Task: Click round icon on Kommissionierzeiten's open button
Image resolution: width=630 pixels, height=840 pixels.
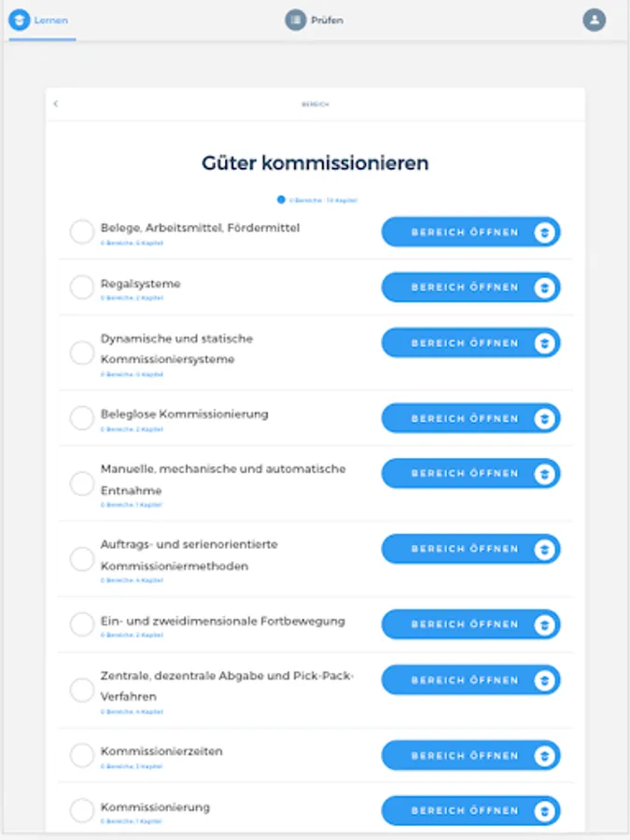Action: pos(544,756)
